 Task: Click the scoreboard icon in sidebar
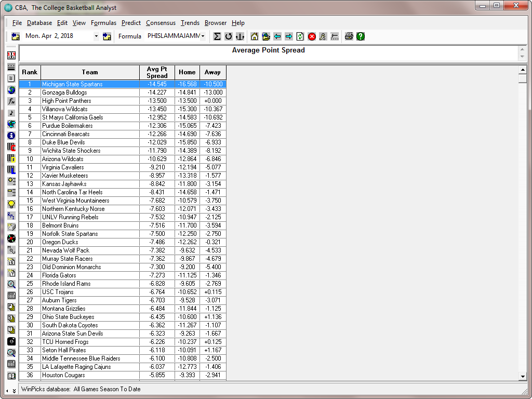(x=11, y=55)
